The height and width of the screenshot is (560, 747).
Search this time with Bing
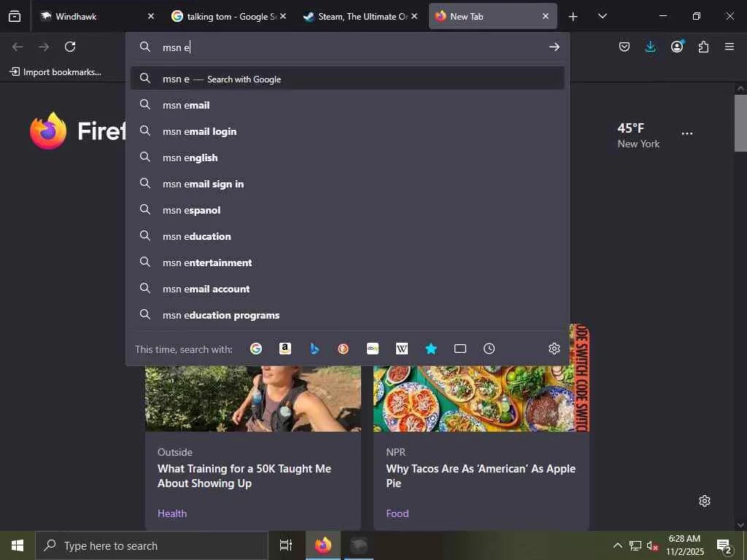click(x=314, y=349)
